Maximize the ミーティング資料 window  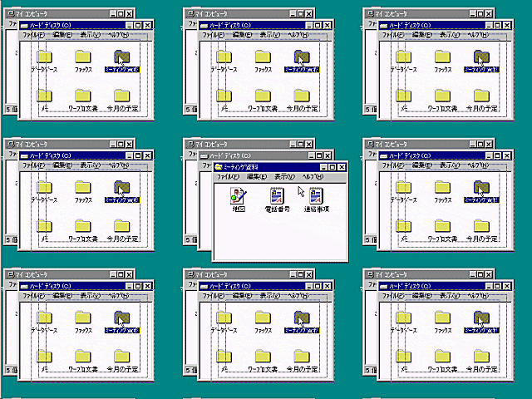(331, 167)
